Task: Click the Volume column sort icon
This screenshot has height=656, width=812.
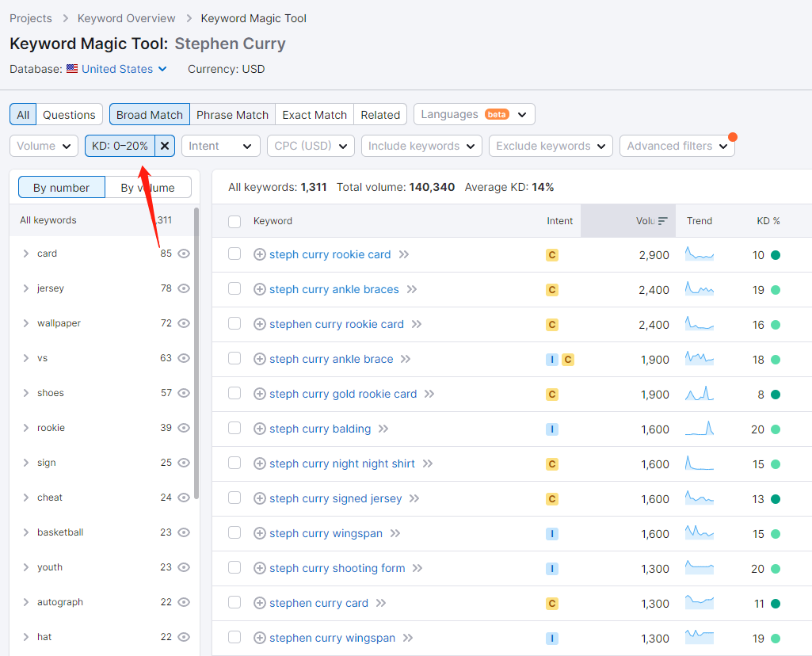Action: click(663, 221)
